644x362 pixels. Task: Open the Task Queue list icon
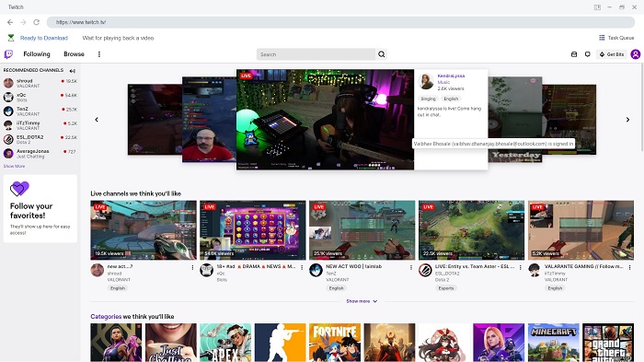click(602, 38)
